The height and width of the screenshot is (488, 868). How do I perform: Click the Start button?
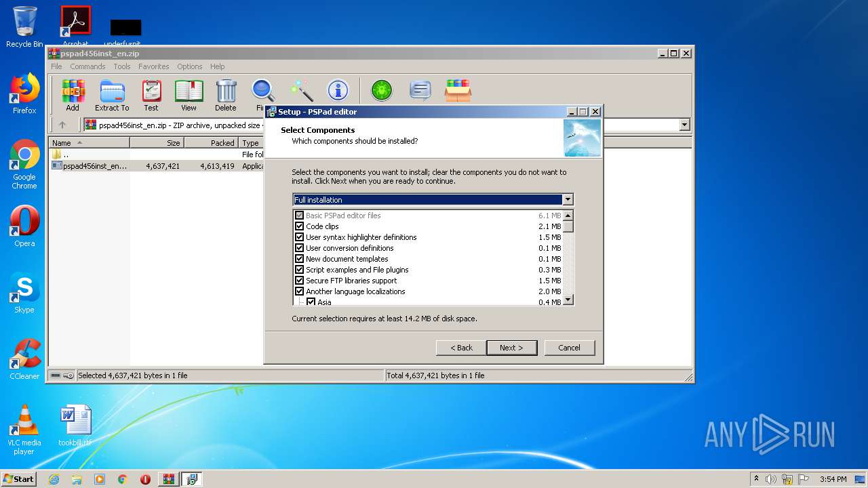[18, 479]
